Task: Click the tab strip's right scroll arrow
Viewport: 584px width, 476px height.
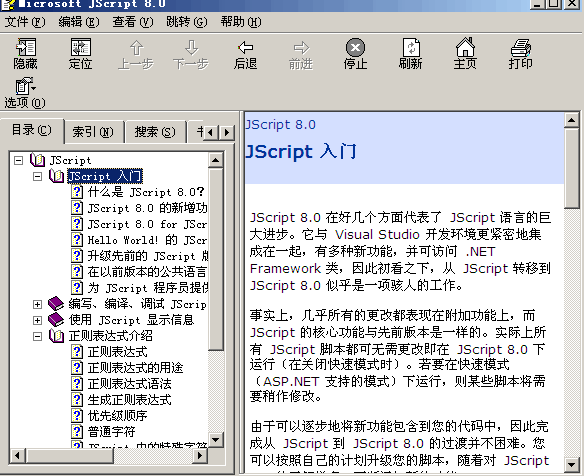Action: [227, 132]
